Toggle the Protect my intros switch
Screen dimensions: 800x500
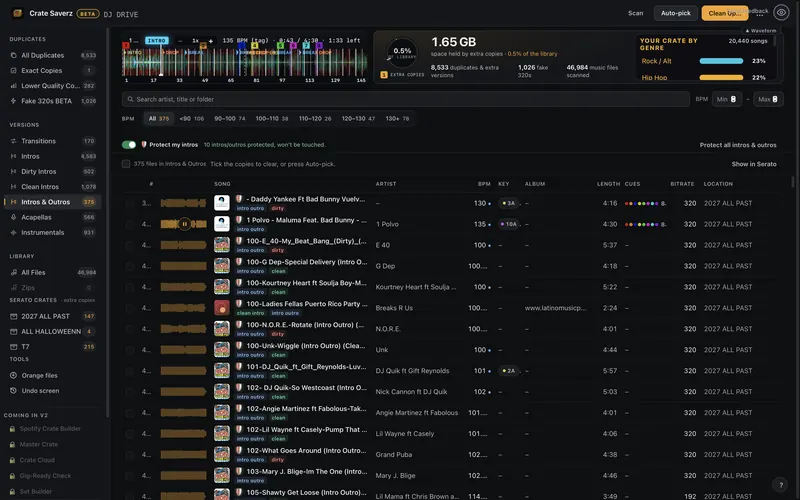[x=129, y=145]
